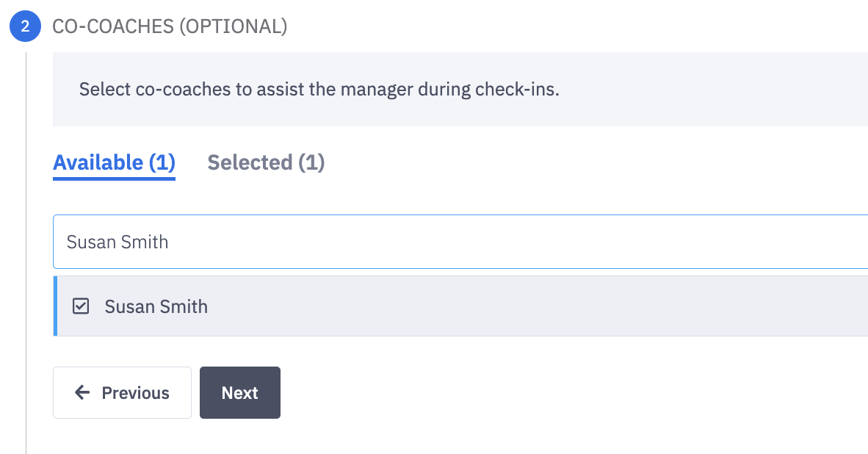Screen dimensions: 868x454
Task: Click the CO-COACHES (OPTIONAL) section header
Action: 170,26
